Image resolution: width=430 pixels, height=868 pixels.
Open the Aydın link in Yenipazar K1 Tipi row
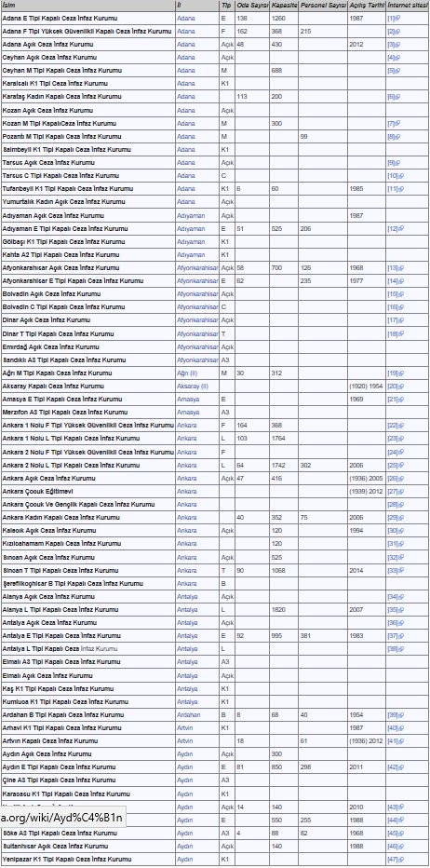point(185,859)
